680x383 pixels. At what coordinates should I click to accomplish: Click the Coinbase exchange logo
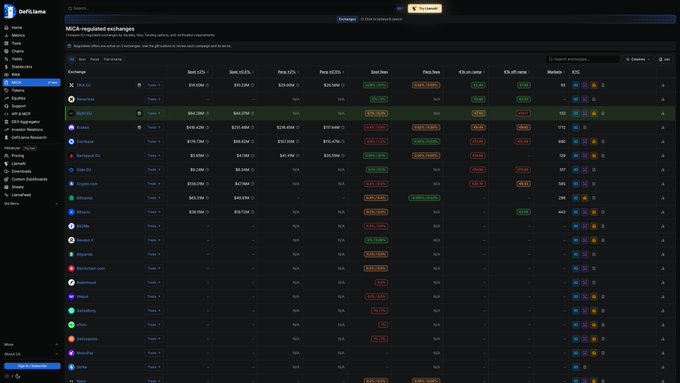[x=72, y=141]
